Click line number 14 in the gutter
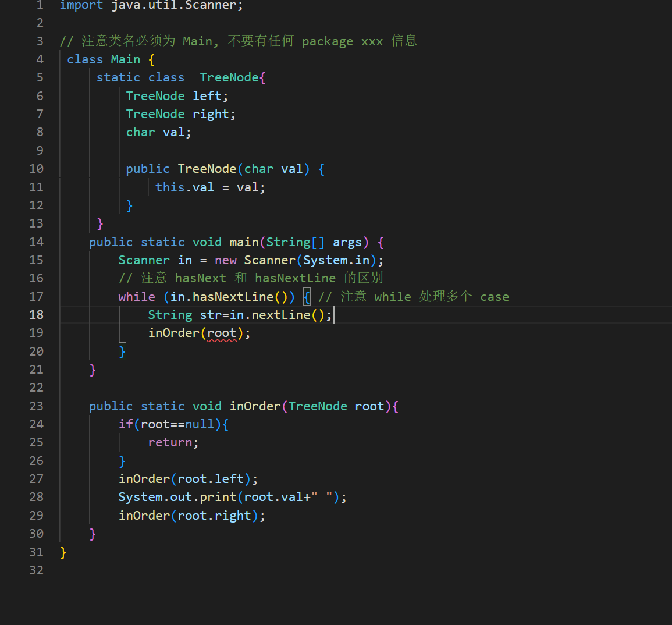 point(37,242)
